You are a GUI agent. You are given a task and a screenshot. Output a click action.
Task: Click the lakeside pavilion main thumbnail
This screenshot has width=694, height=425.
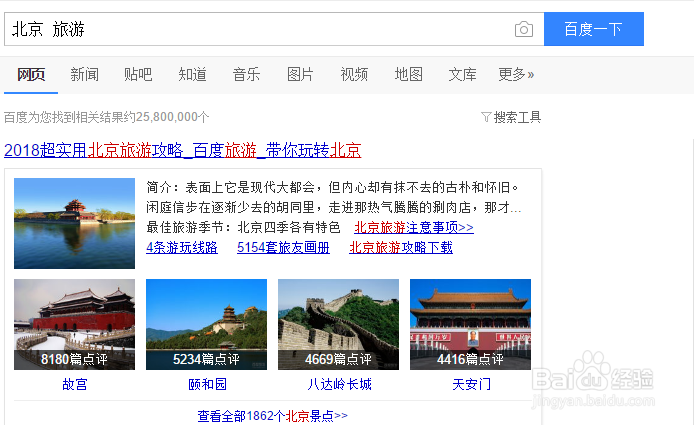click(74, 223)
